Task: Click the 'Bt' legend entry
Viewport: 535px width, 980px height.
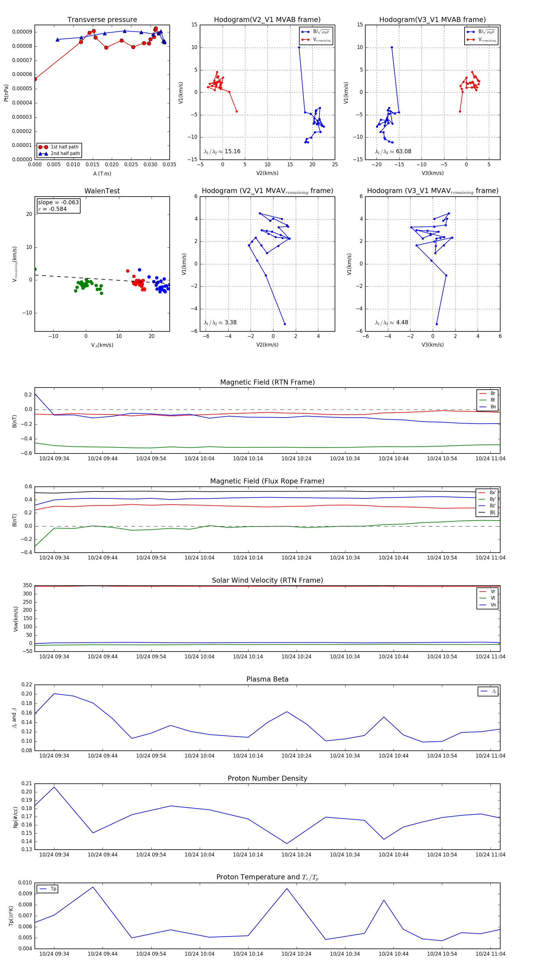Action: coord(488,400)
